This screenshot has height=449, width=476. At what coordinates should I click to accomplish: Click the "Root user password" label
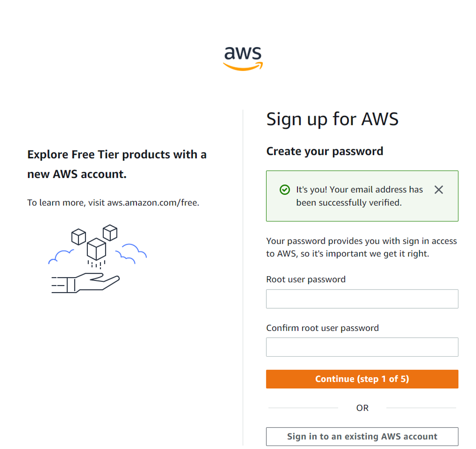click(306, 280)
